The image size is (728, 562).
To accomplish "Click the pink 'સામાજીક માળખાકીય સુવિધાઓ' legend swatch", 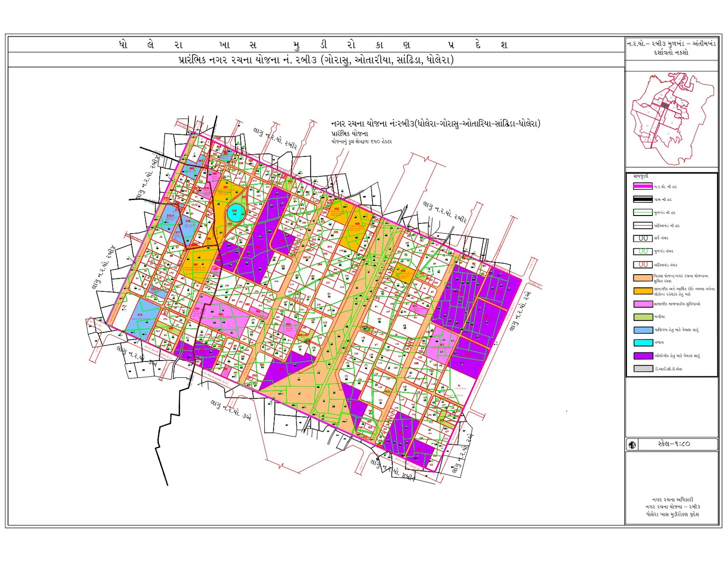I will tap(642, 304).
